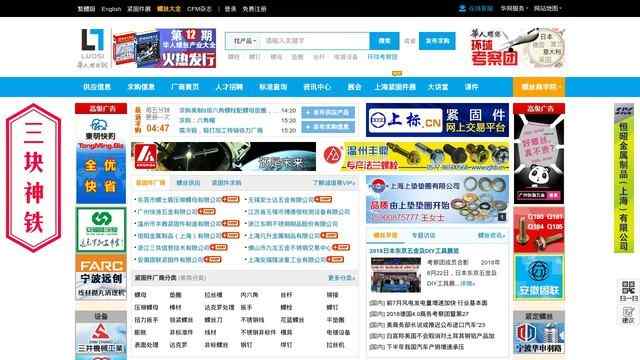Open 上海紧固件展 in navigation bar

(395, 87)
